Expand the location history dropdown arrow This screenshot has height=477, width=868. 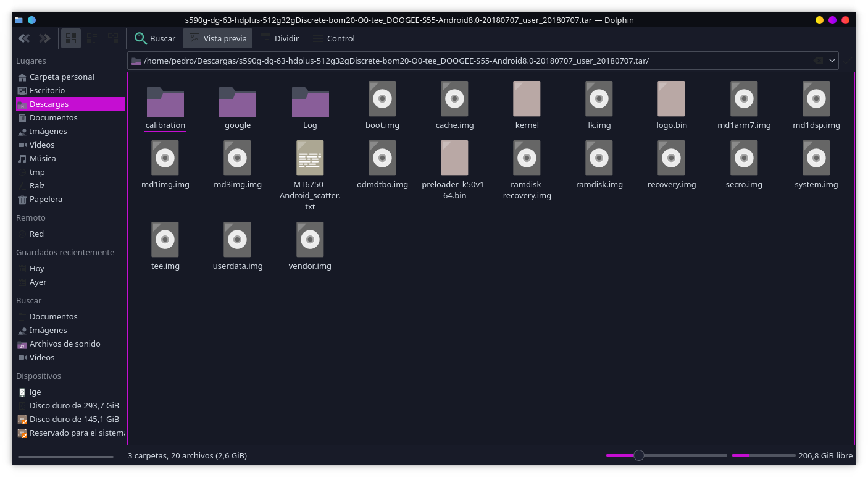click(x=832, y=61)
